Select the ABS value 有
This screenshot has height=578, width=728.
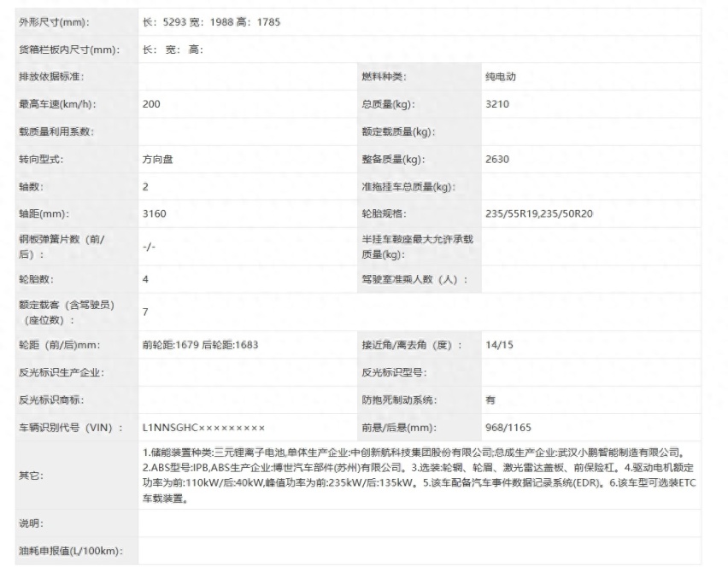click(x=490, y=400)
